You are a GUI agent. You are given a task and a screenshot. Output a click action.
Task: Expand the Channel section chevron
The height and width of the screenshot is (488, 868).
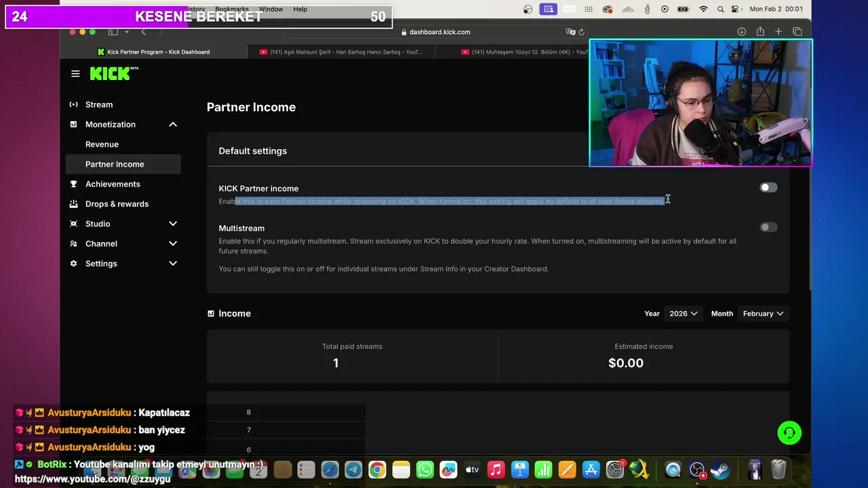pos(173,244)
